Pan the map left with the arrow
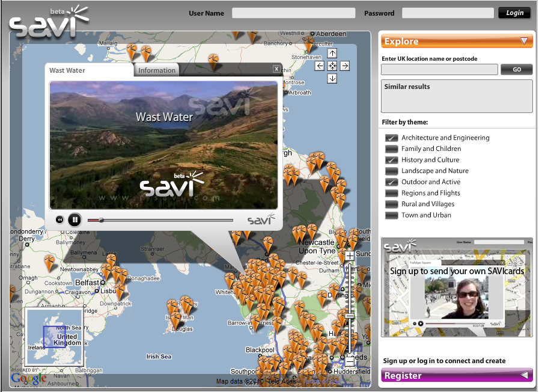 [319, 66]
